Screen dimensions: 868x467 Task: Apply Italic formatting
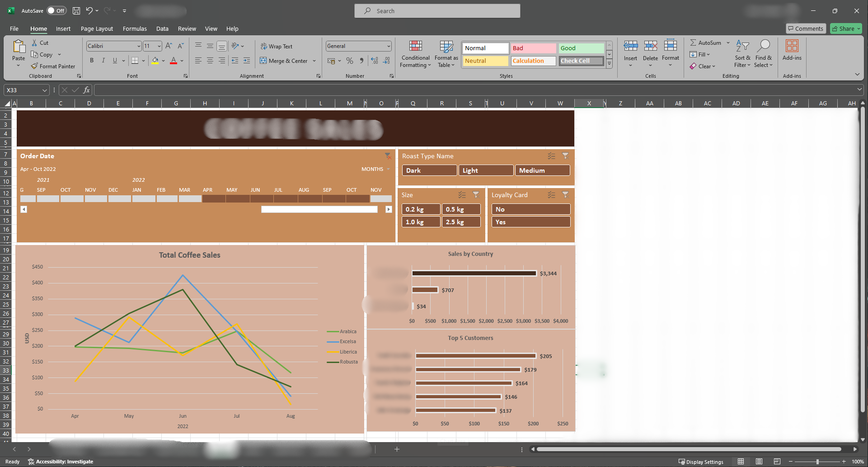pyautogui.click(x=103, y=60)
